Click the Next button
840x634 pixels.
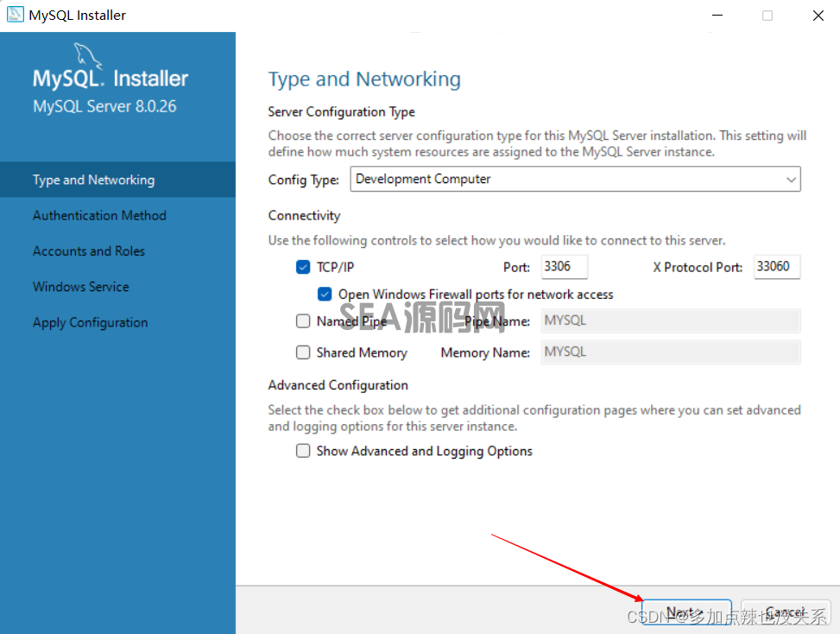click(687, 612)
